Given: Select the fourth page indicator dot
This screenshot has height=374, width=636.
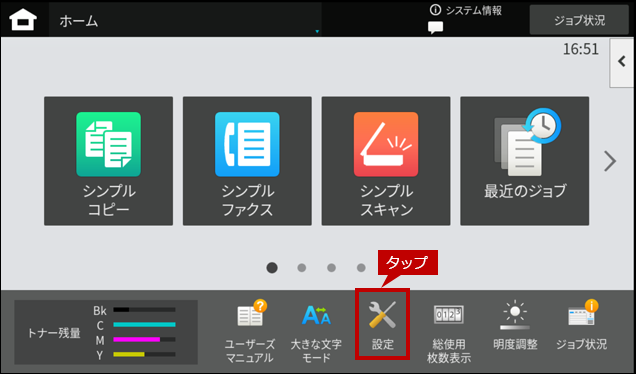Looking at the screenshot, I should 361,268.
